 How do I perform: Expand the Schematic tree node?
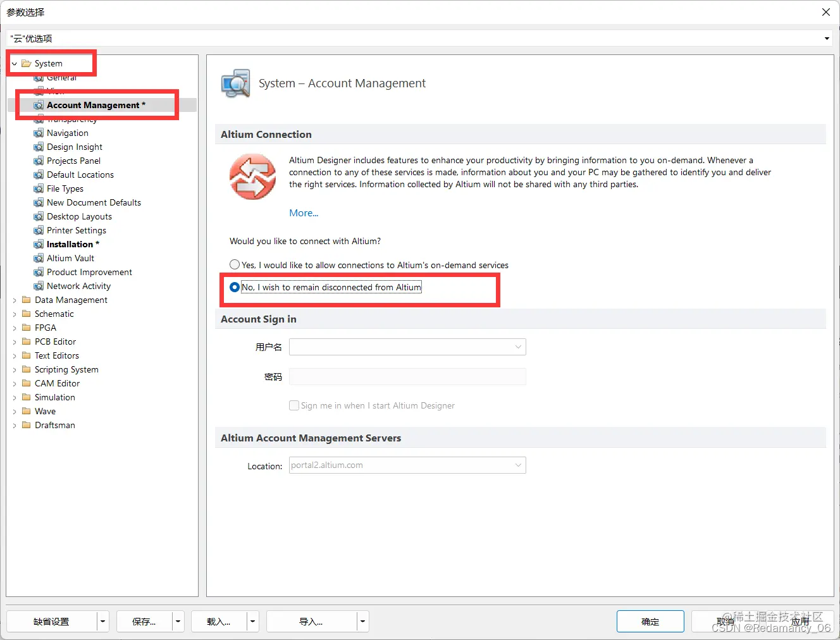coord(15,314)
